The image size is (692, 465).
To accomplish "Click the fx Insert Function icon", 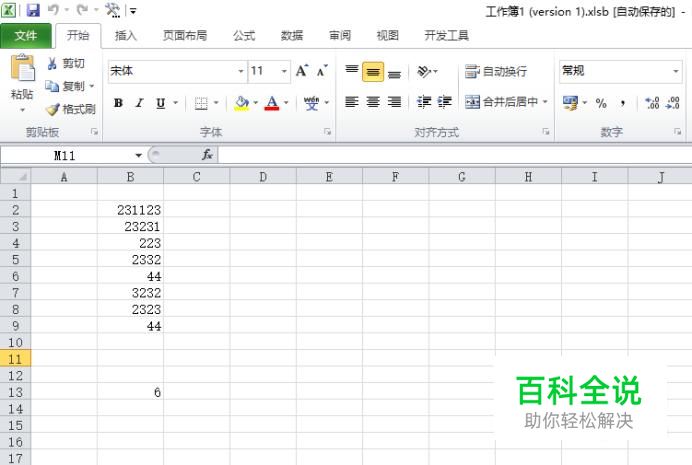I will (207, 155).
